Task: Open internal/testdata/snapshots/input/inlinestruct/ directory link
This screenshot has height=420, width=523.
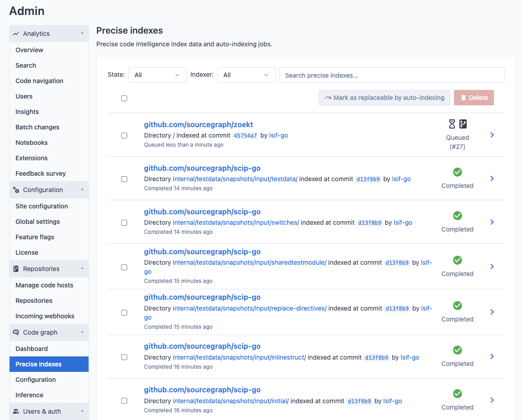Action: point(239,358)
